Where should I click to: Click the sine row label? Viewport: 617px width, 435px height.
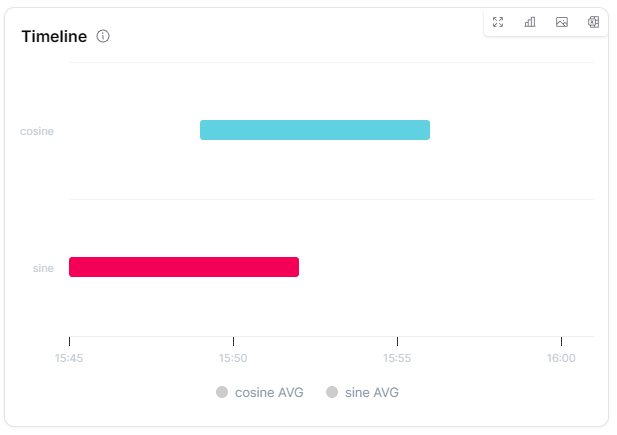click(43, 268)
